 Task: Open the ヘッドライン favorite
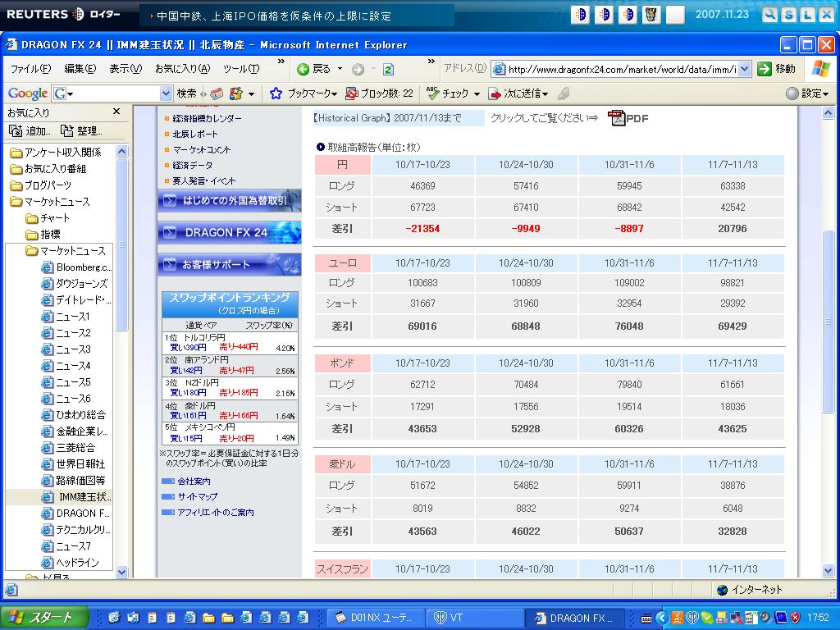coord(71,563)
